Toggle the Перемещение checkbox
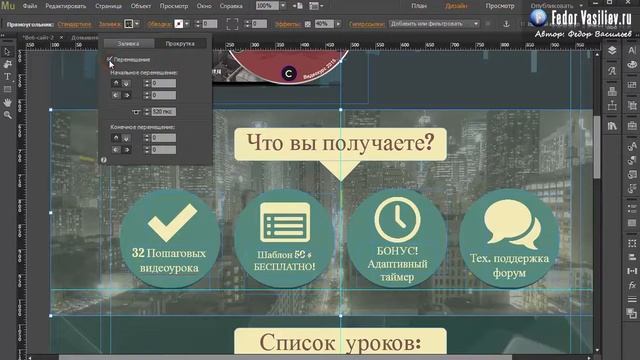Viewport: 640px width, 360px height. 109,60
